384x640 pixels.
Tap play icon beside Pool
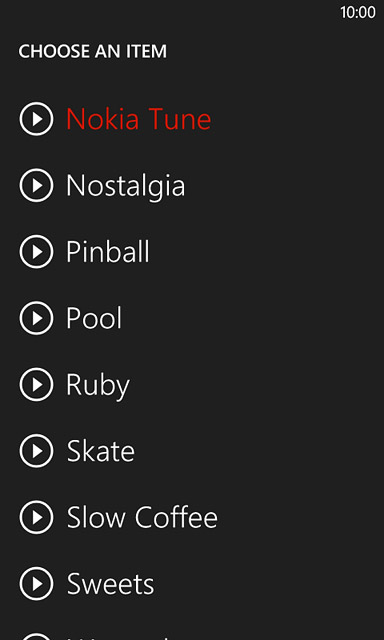pos(36,318)
